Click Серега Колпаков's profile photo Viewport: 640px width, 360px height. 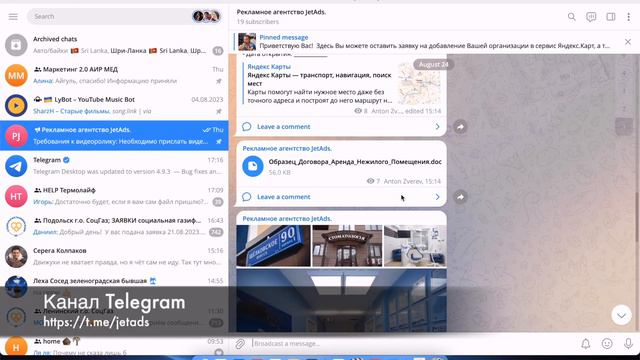pyautogui.click(x=16, y=256)
